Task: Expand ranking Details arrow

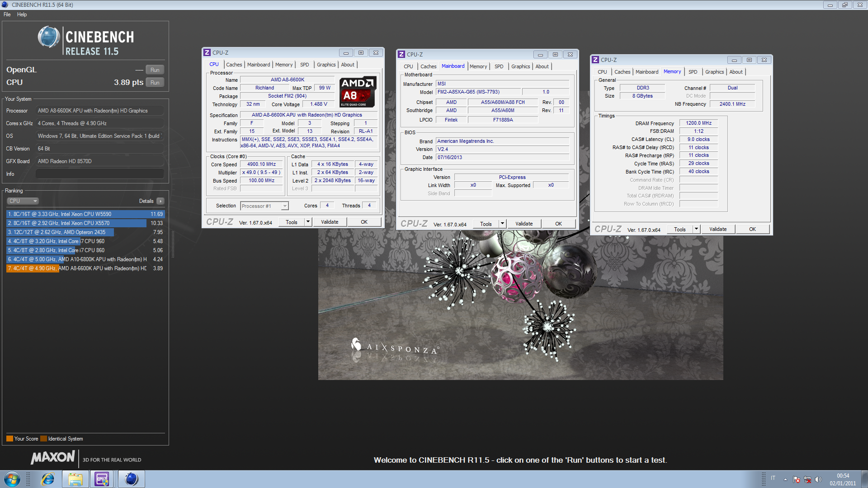Action: pyautogui.click(x=160, y=201)
